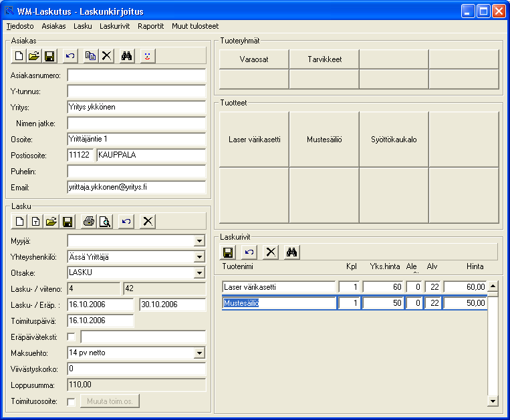The width and height of the screenshot is (510, 420).
Task: Click the Email field
Action: (x=136, y=188)
